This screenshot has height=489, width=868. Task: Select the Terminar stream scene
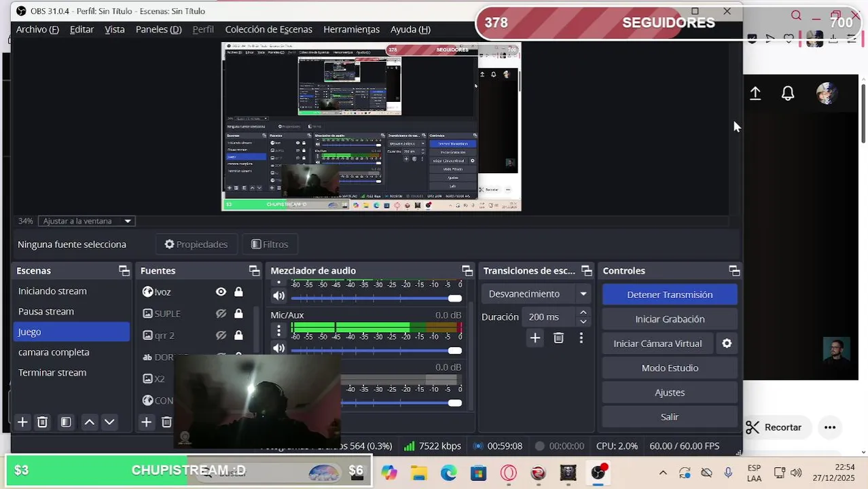tap(71, 372)
